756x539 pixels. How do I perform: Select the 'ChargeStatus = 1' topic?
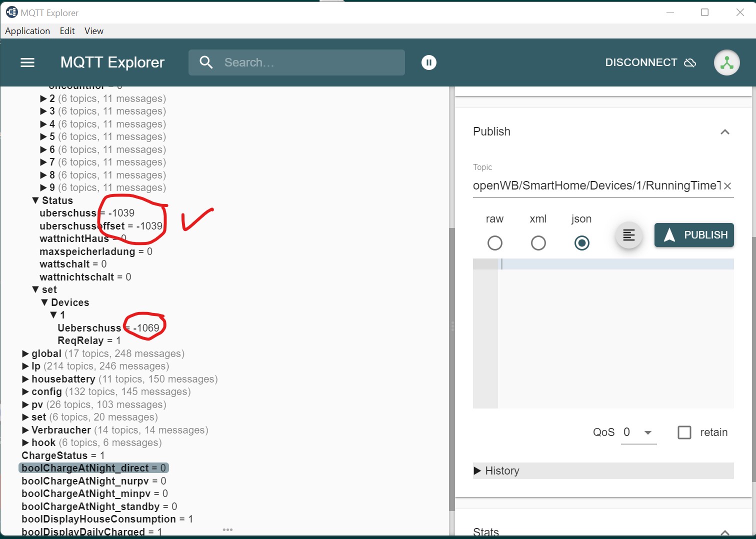pos(63,455)
